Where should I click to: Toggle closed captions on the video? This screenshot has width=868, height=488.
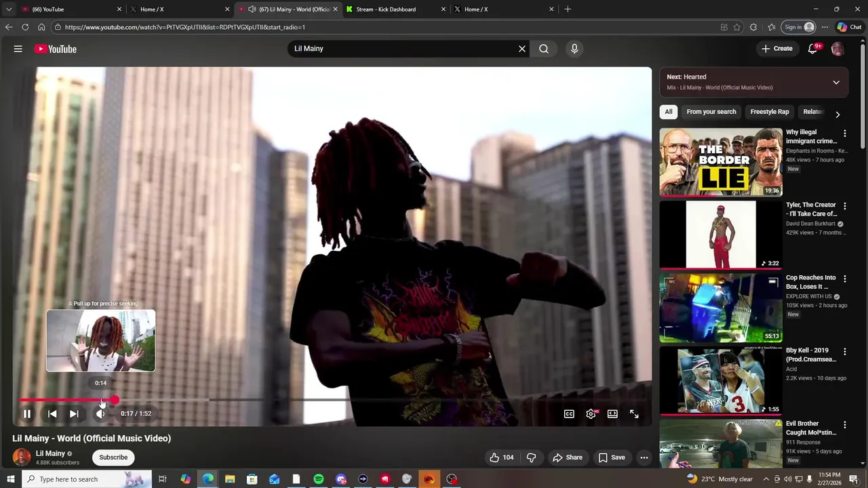pos(569,413)
